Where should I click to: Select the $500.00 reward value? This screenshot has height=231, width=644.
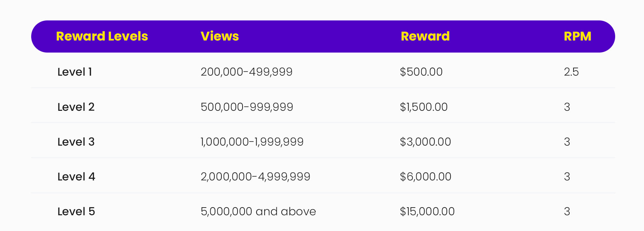(x=421, y=72)
